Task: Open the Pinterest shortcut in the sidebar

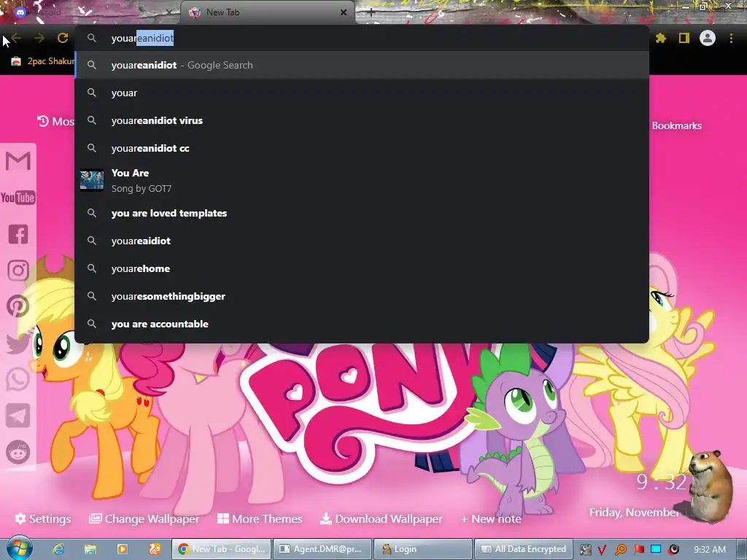Action: point(18,307)
